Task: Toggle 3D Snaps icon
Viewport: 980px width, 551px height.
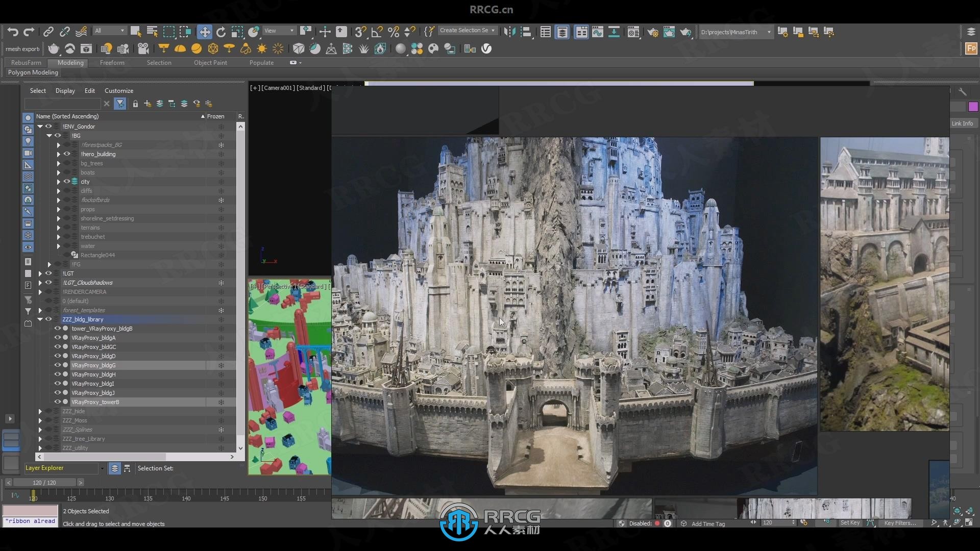Action: click(360, 32)
